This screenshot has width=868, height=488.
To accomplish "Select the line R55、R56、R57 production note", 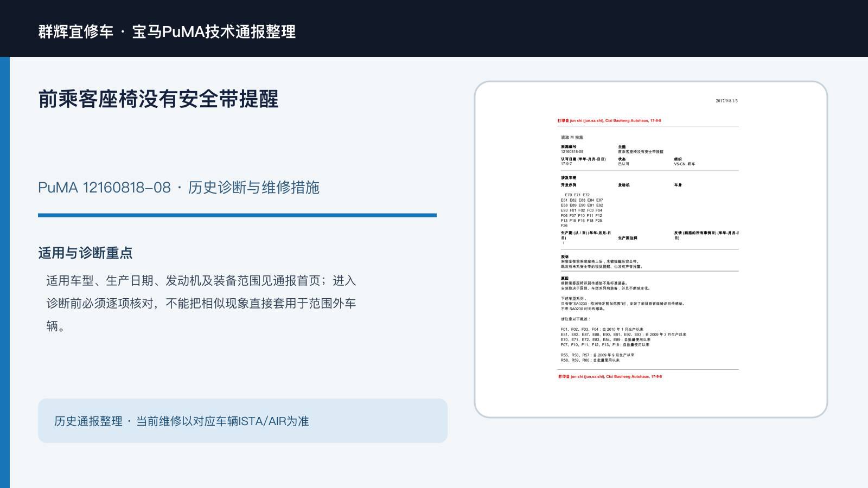I will pyautogui.click(x=597, y=355).
